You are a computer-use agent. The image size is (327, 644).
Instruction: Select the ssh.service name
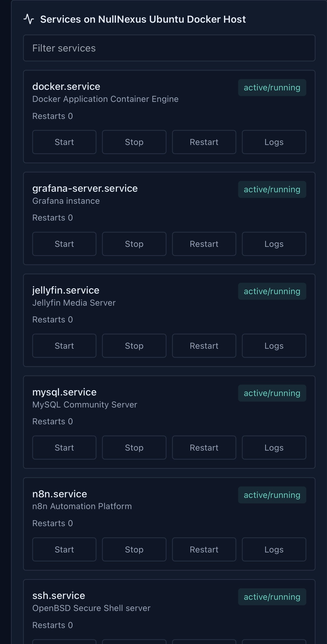[59, 596]
